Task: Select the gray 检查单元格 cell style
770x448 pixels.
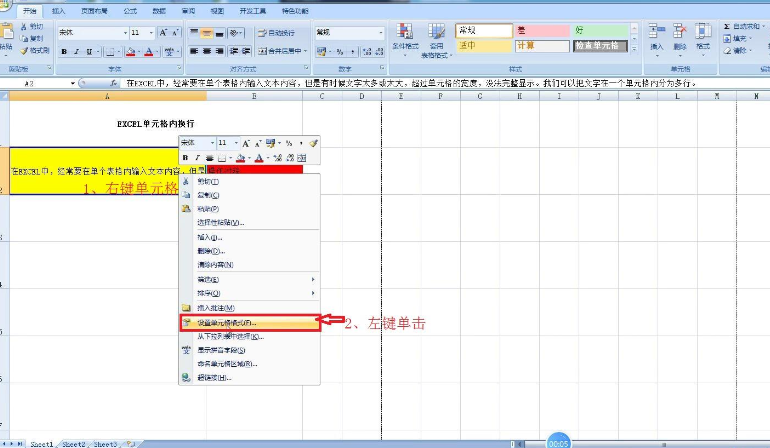Action: coord(600,46)
